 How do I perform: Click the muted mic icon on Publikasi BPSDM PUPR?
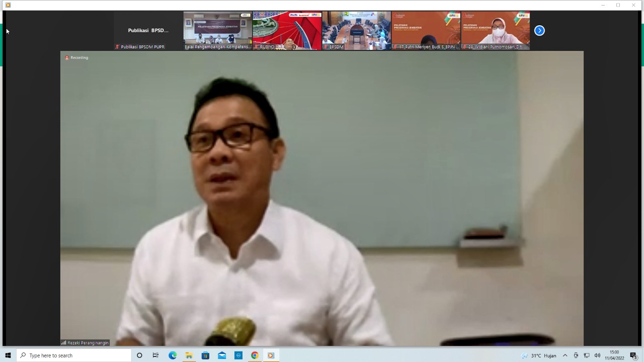tap(118, 47)
